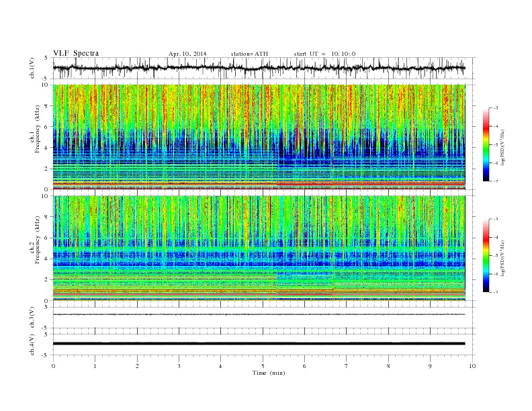This screenshot has width=532, height=411.
Task: Click the "3" tick on the time axis
Action: coord(179,366)
